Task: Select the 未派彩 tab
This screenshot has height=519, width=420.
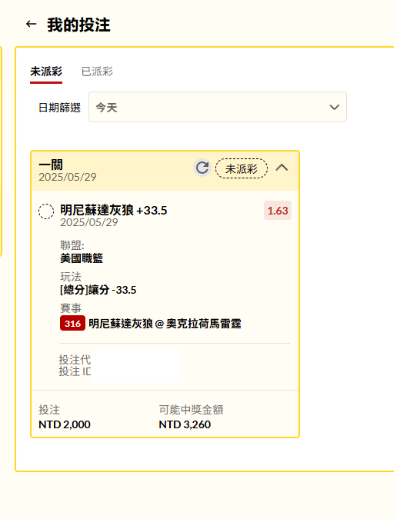Action: pyautogui.click(x=46, y=72)
